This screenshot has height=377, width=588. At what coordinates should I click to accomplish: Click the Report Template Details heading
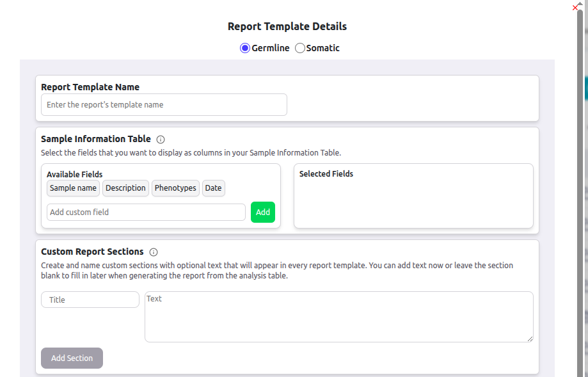(x=287, y=27)
